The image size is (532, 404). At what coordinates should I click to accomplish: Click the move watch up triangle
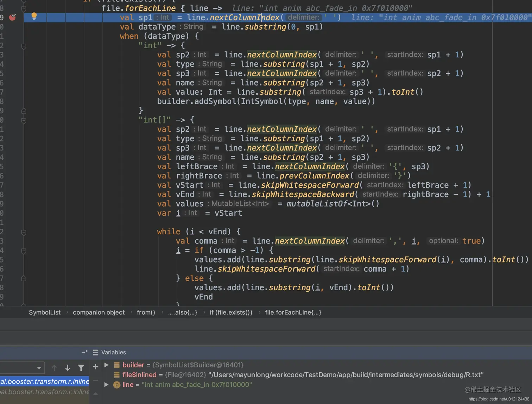pos(95,394)
